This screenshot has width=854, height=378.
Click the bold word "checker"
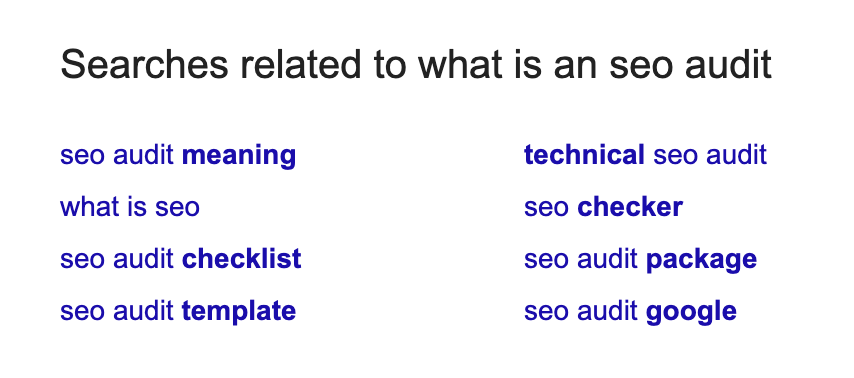point(630,207)
